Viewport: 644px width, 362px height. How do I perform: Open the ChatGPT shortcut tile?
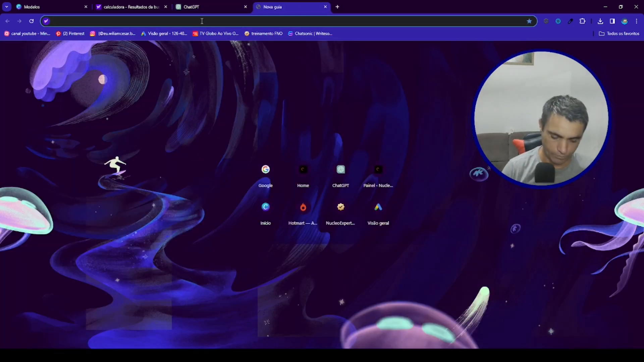[341, 176]
